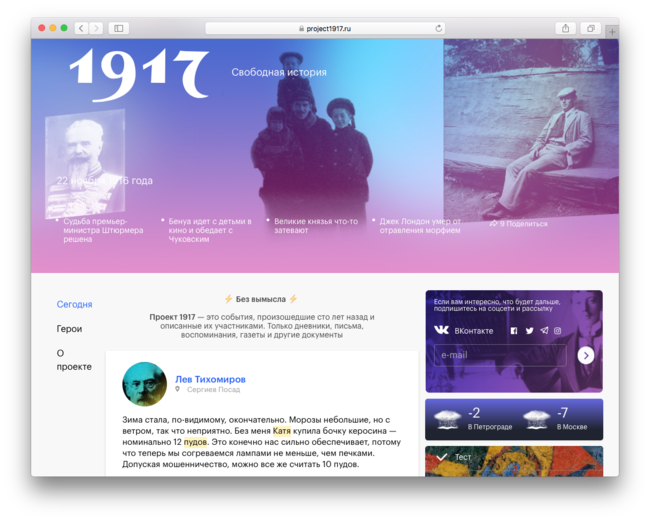The image size is (650, 521).
Task: Click the Facebook icon in subscribe panel
Action: 514,330
